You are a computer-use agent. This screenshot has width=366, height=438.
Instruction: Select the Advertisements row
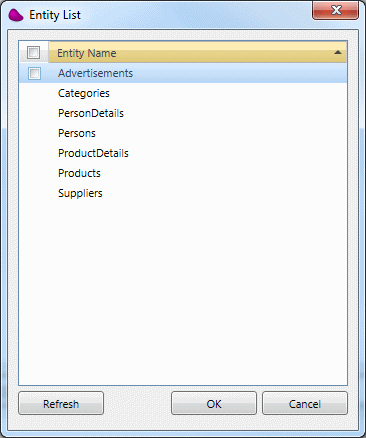tap(183, 73)
